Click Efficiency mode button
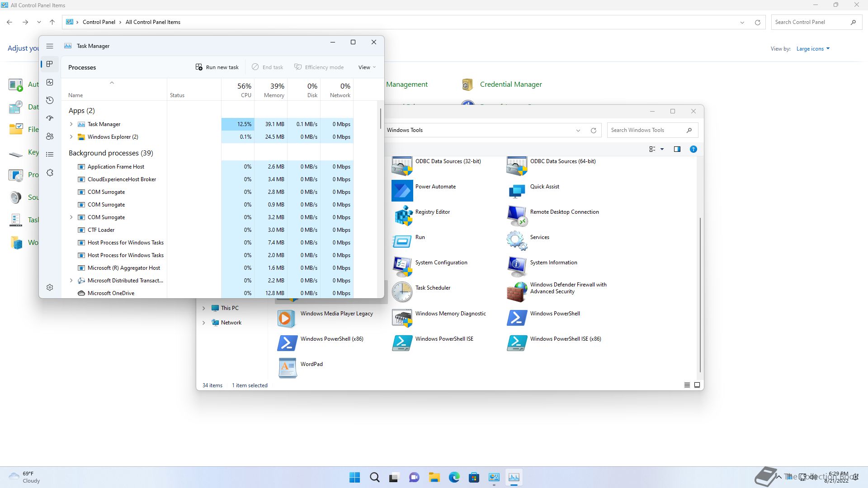Viewport: 868px width, 488px height. point(319,67)
